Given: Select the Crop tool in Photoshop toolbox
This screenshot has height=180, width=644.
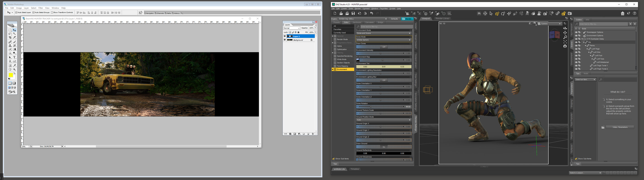Looking at the screenshot, I should click(x=10, y=37).
